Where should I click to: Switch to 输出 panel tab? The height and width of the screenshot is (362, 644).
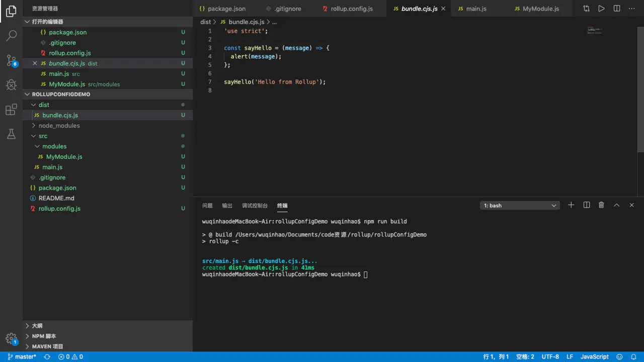pyautogui.click(x=227, y=206)
